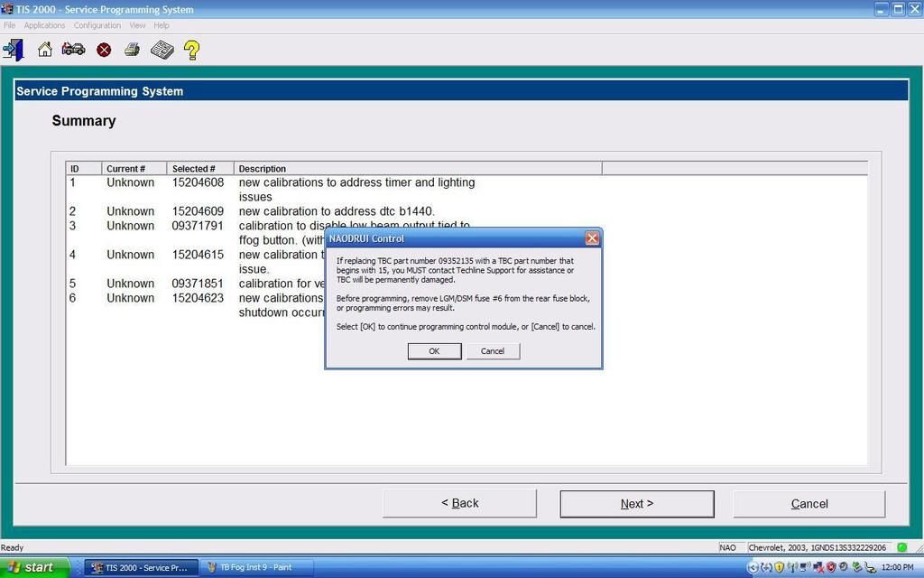Click the 12:00 PM system clock
The height and width of the screenshot is (578, 924).
898,567
